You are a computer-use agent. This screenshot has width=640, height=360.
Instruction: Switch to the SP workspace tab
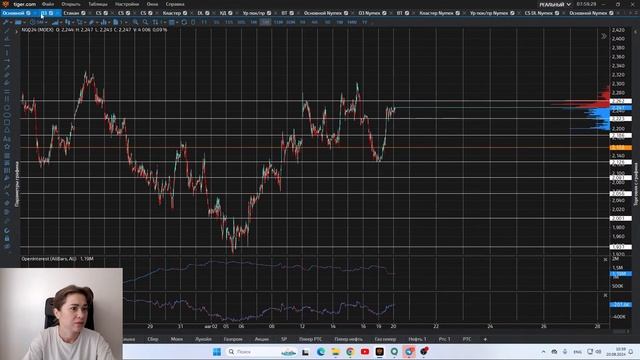284,339
